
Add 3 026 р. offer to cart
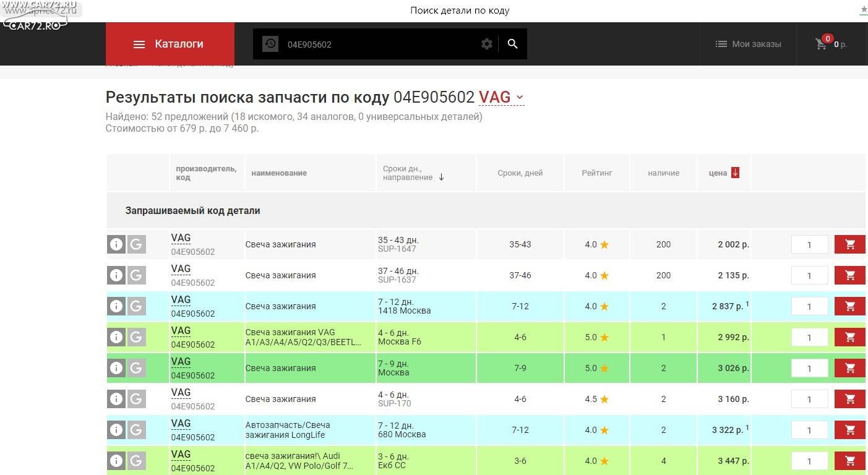click(850, 368)
